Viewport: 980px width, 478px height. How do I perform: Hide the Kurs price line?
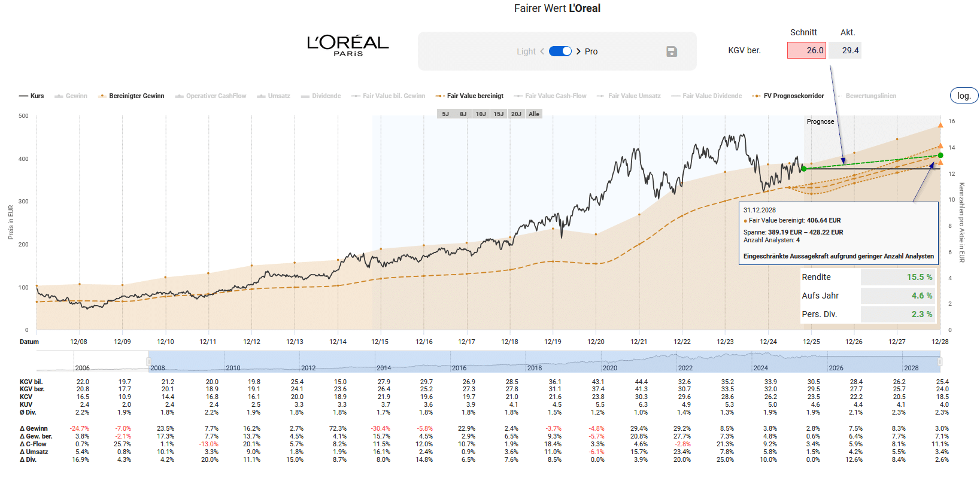32,96
